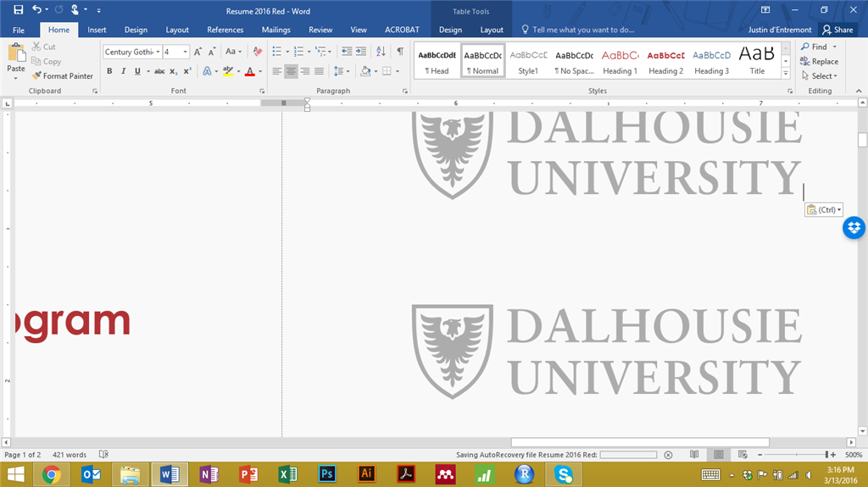The image size is (868, 487).
Task: Apply the text highlight color
Action: (228, 71)
